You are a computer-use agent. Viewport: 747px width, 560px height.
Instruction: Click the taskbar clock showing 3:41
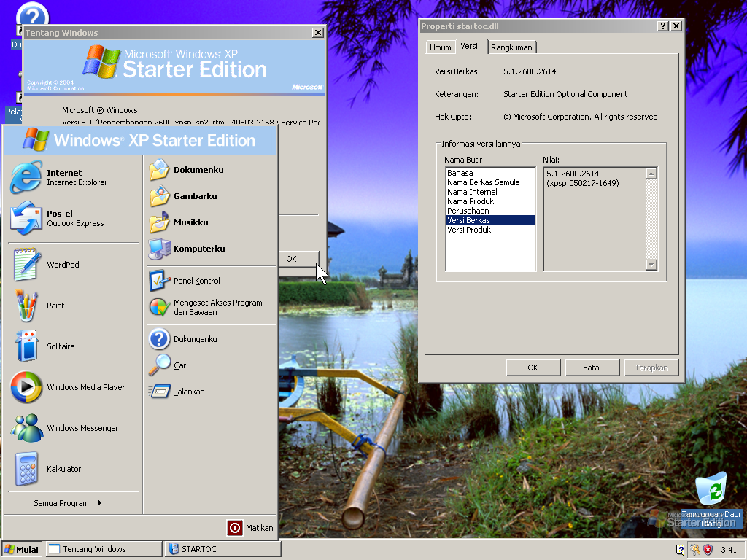click(729, 550)
